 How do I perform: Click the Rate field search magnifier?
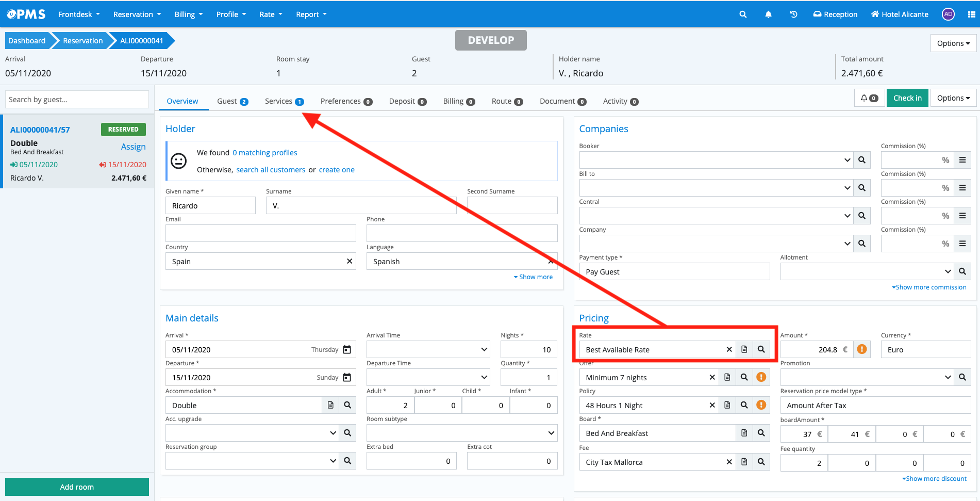click(761, 350)
